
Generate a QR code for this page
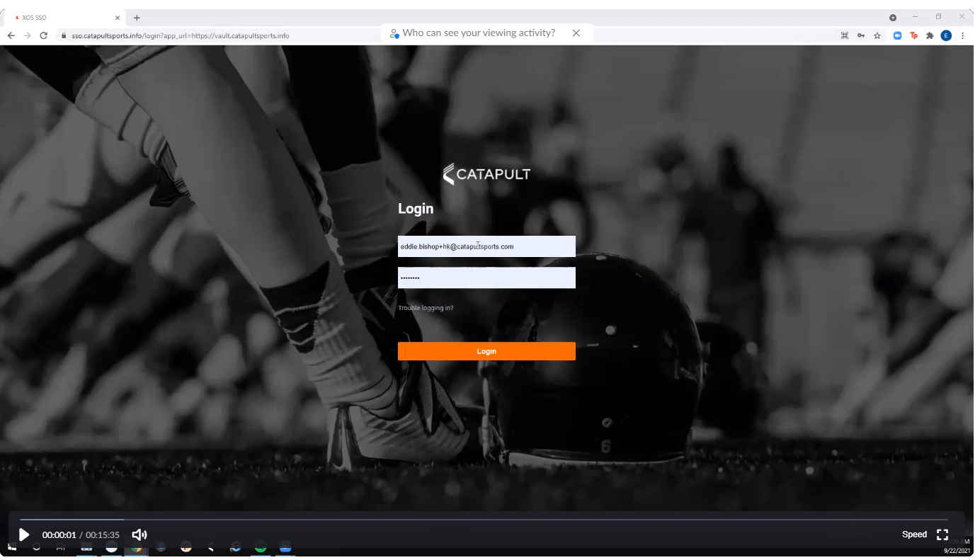844,35
